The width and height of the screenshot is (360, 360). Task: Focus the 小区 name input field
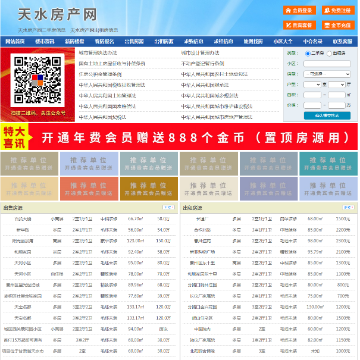327,64
